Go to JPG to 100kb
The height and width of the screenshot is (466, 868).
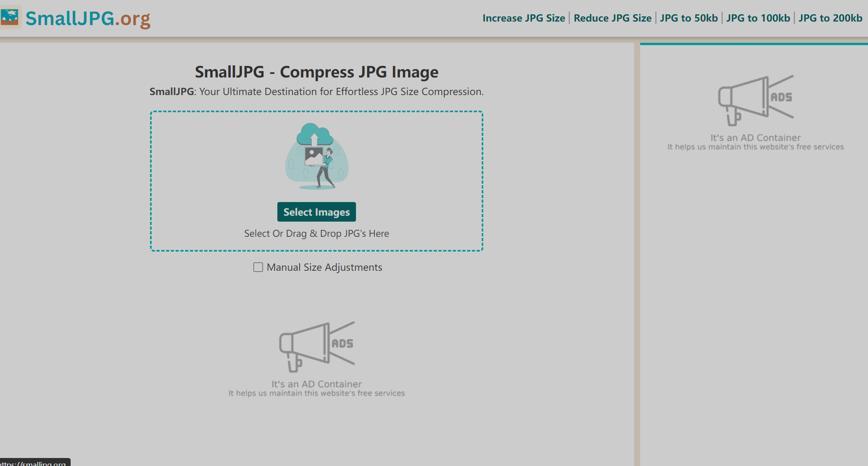[758, 18]
